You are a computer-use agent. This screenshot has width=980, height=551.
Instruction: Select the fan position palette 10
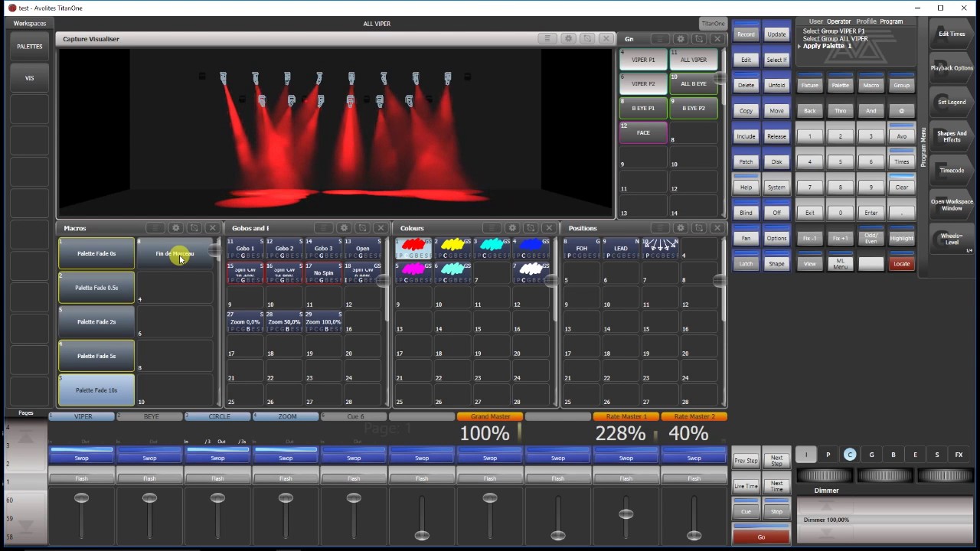coord(660,248)
